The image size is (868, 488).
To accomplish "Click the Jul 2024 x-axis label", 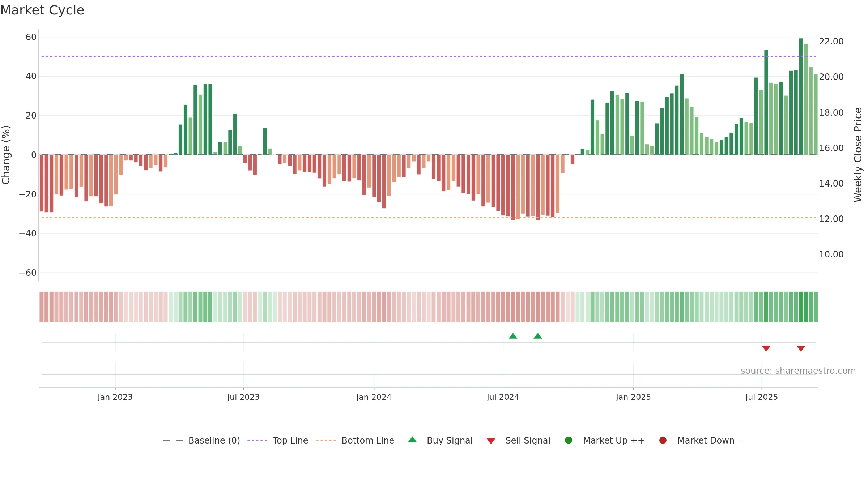I will click(x=503, y=397).
